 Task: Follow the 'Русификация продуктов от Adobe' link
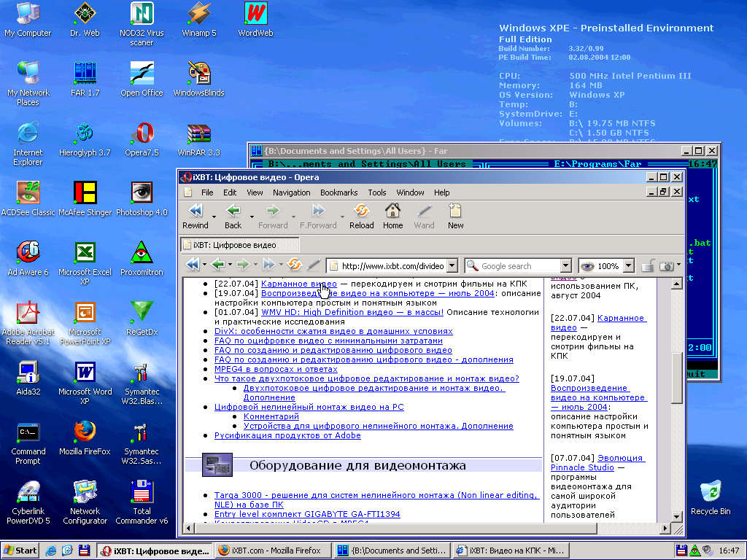[287, 435]
